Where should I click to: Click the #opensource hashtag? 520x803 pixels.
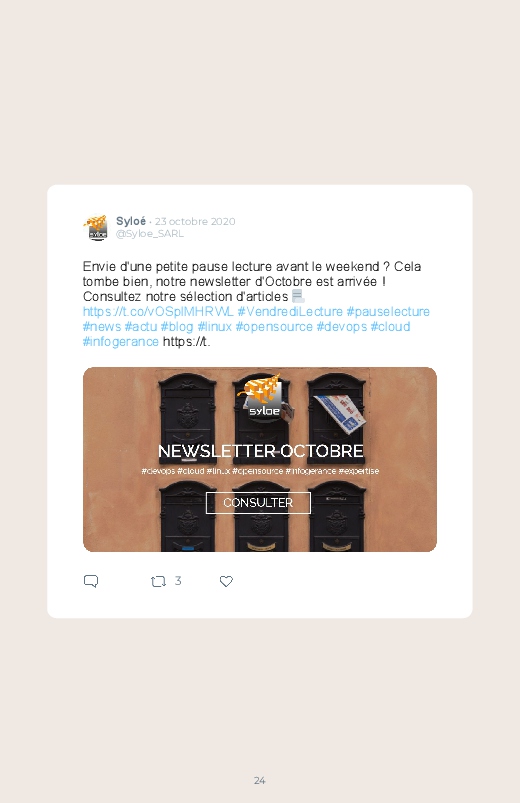(x=274, y=327)
